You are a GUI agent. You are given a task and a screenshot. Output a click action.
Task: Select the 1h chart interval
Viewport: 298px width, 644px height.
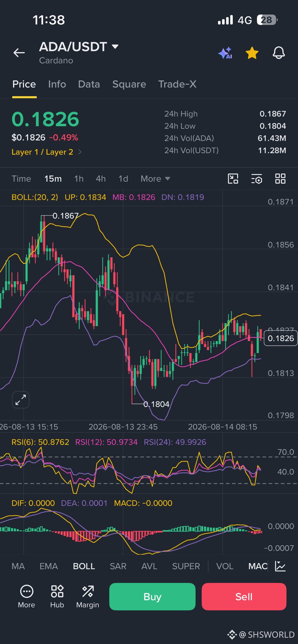coord(79,179)
